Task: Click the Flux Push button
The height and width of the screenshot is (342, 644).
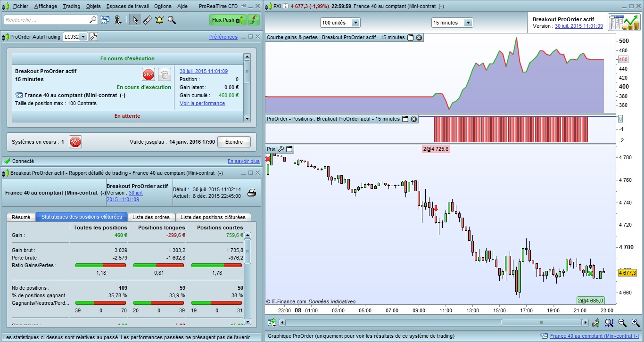Action: coord(228,20)
